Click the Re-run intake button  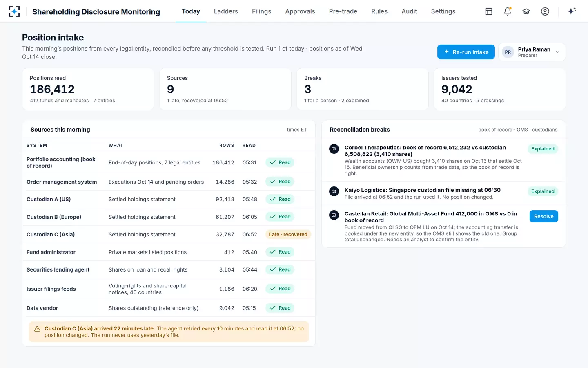[466, 52]
